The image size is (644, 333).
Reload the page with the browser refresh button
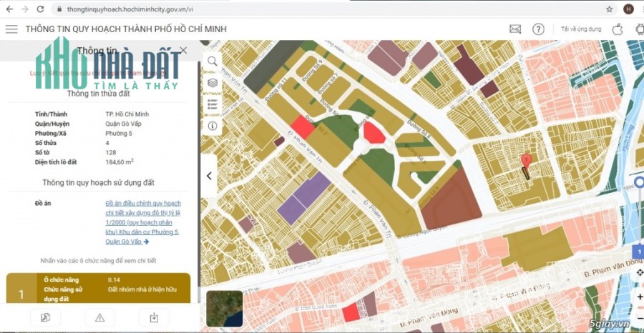(41, 9)
